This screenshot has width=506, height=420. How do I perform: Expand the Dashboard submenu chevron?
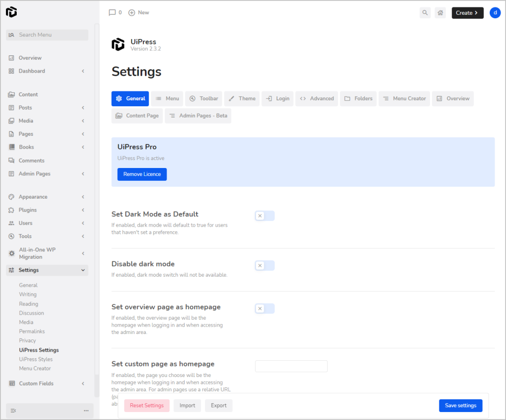point(83,71)
